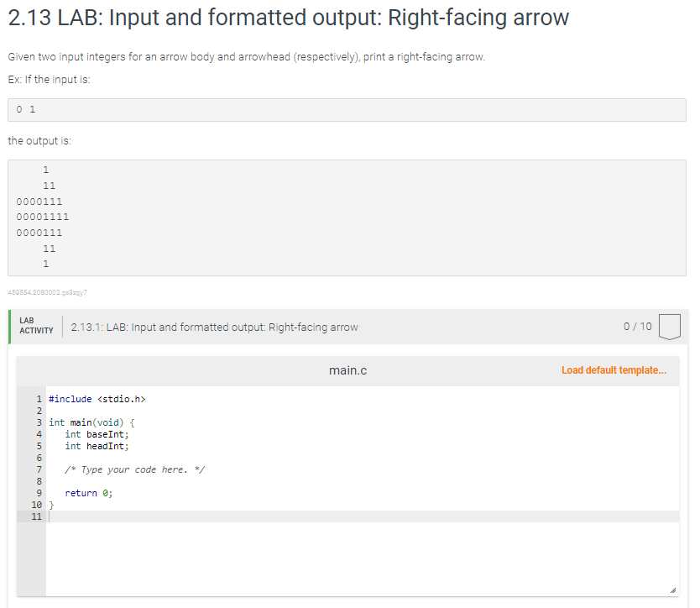Click the LAB ACTIVITY badge

click(35, 326)
